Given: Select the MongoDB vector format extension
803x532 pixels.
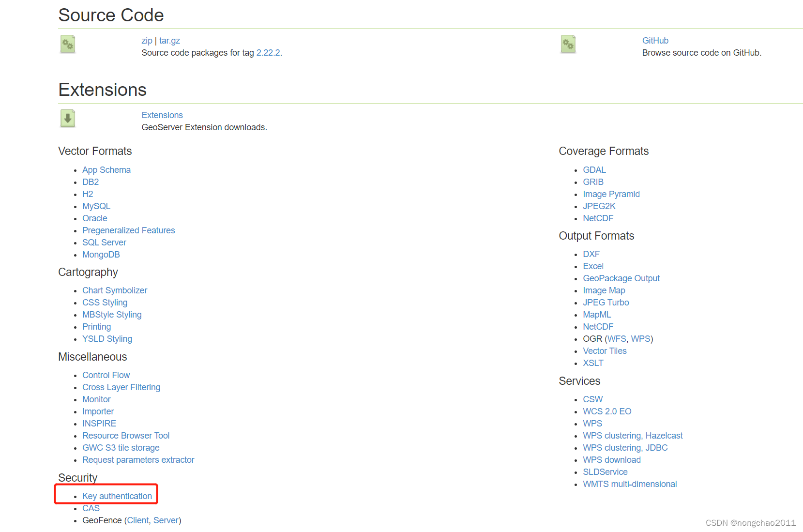Looking at the screenshot, I should point(101,254).
